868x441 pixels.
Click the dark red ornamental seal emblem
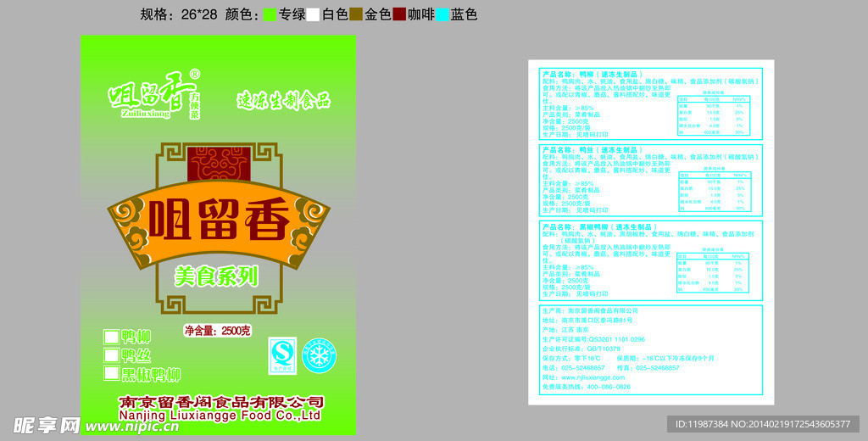tap(220, 164)
